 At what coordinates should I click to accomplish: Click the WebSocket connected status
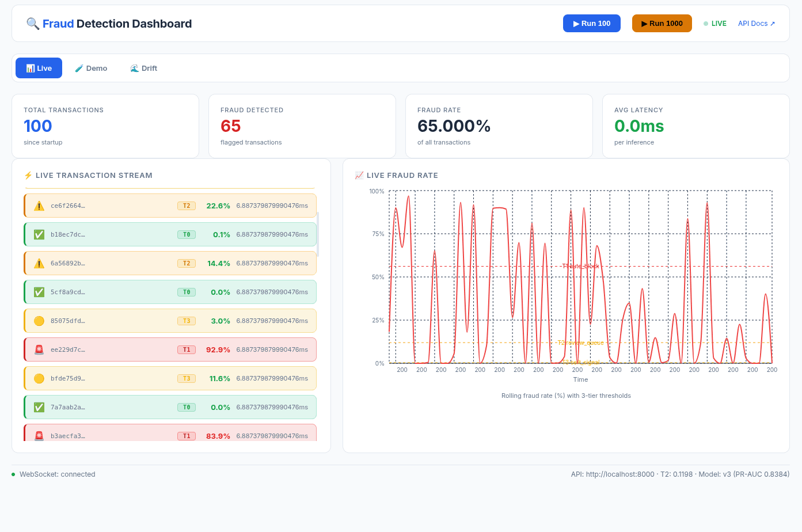point(58,474)
